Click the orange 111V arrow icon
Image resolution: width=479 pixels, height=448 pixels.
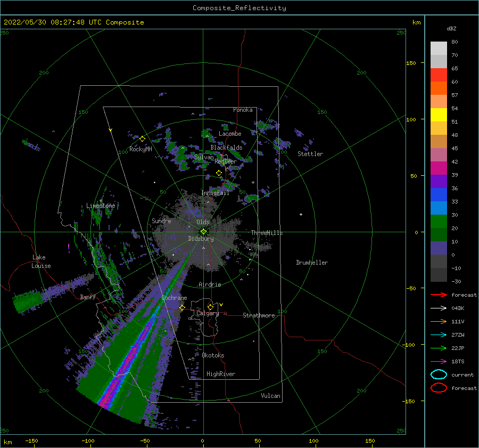click(439, 321)
